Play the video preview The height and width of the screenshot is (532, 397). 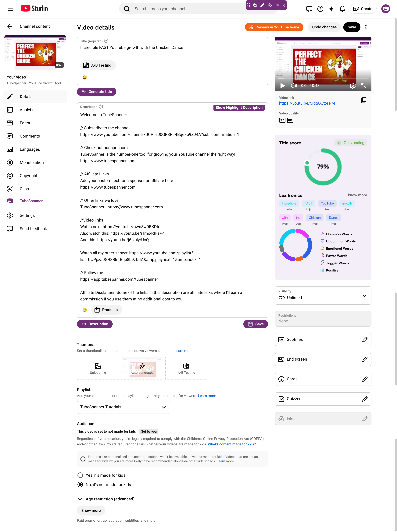click(283, 86)
